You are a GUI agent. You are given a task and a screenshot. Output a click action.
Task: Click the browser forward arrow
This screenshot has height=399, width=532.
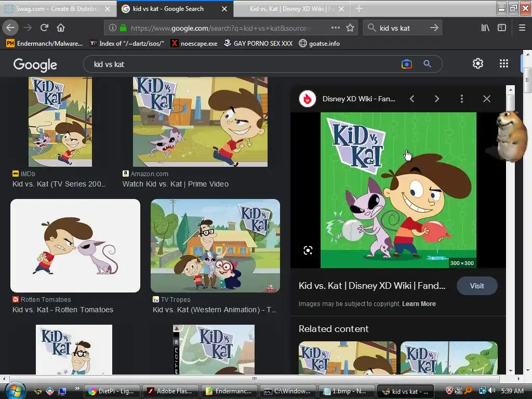click(28, 28)
